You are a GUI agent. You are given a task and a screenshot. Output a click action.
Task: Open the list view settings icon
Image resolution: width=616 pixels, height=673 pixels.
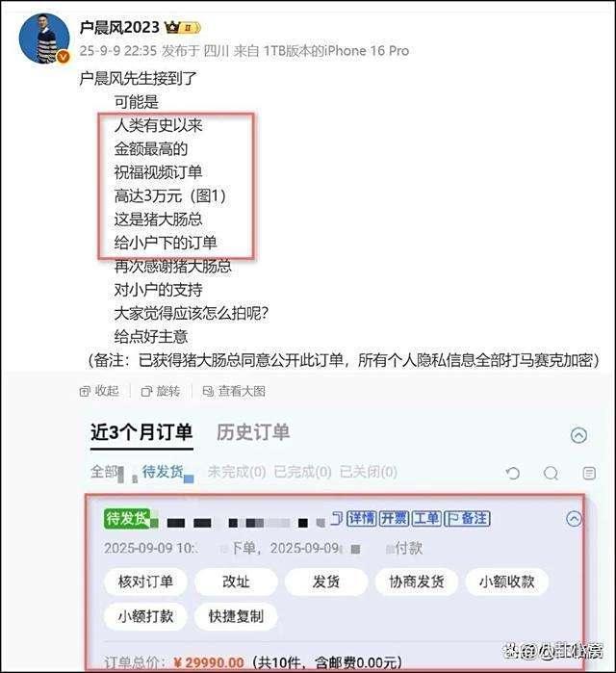[x=589, y=473]
